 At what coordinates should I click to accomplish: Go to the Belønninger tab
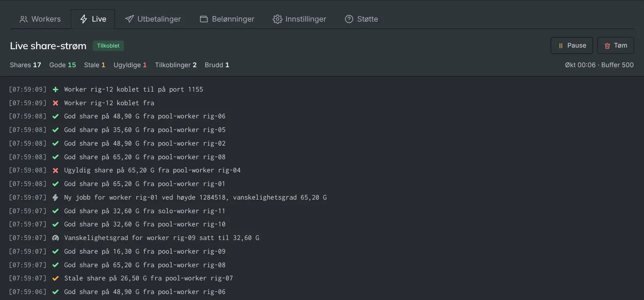point(227,19)
